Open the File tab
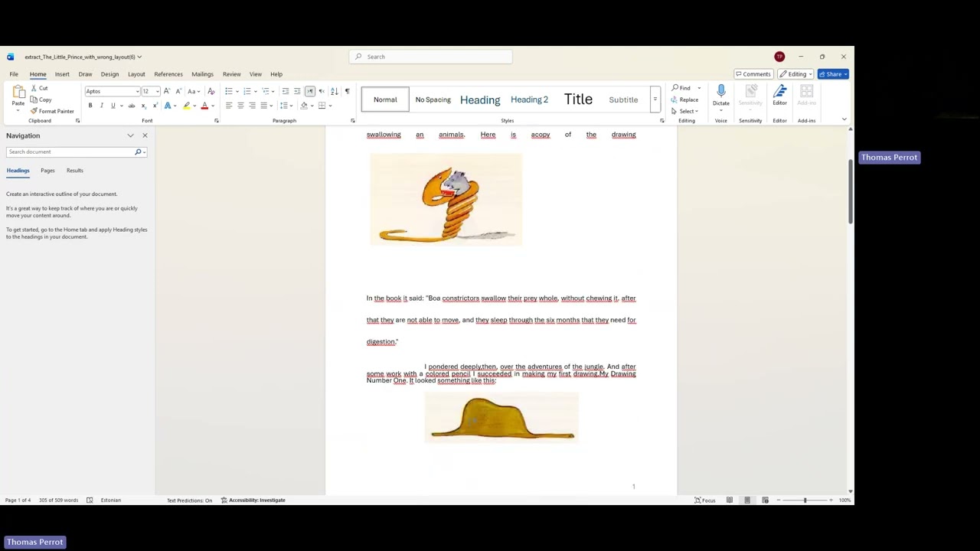Image resolution: width=980 pixels, height=551 pixels. 14,74
